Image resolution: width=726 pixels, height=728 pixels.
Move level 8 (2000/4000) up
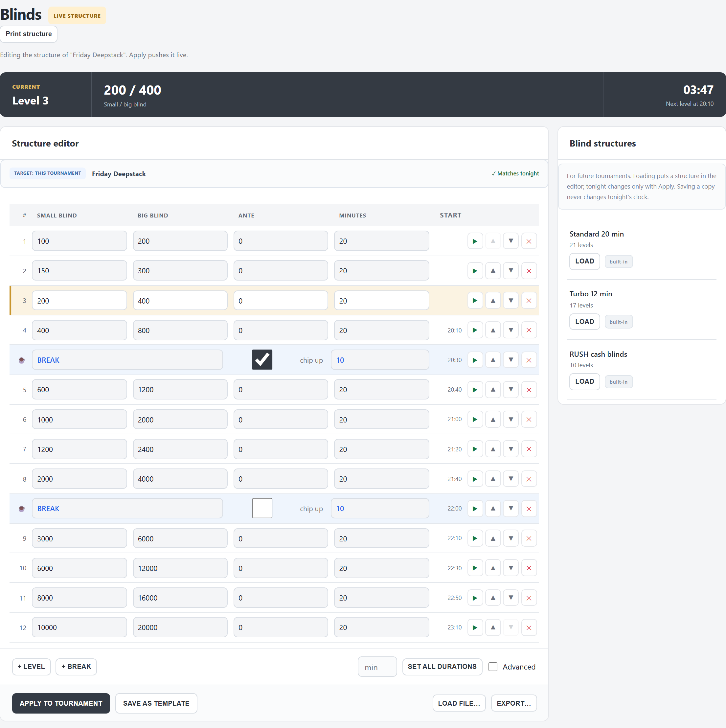[493, 479]
